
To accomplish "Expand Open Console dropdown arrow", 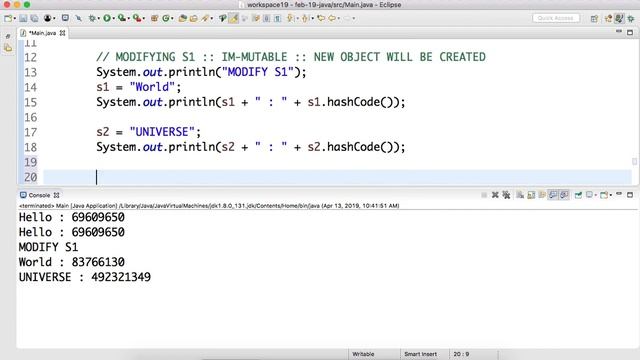I will (x=611, y=196).
